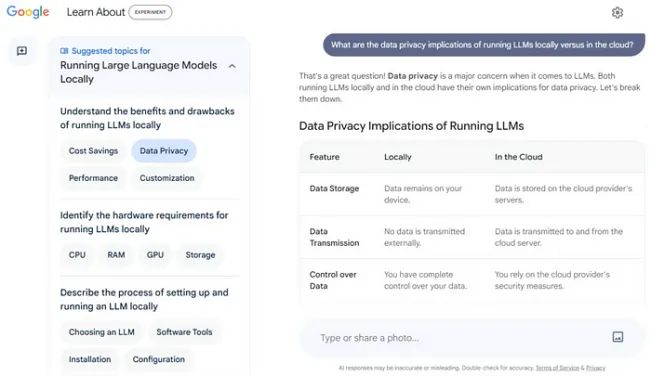
Task: Open the Terms of Service link
Action: click(x=557, y=368)
